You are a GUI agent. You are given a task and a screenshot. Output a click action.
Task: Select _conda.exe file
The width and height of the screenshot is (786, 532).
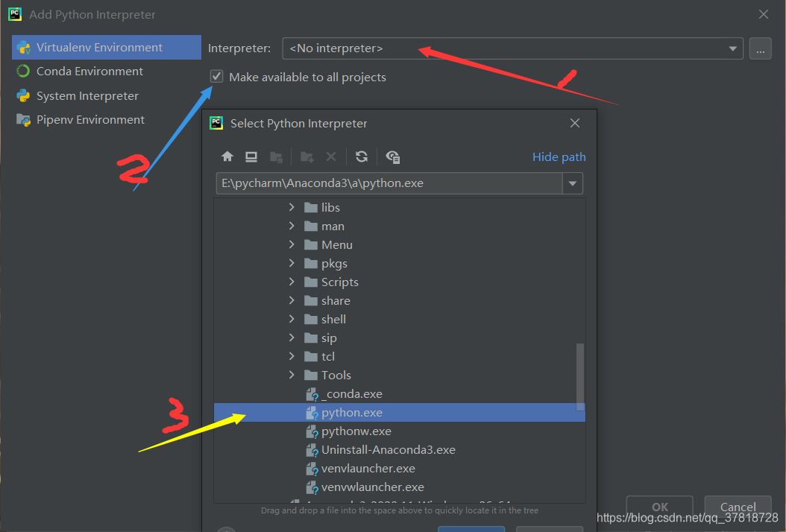400,393
